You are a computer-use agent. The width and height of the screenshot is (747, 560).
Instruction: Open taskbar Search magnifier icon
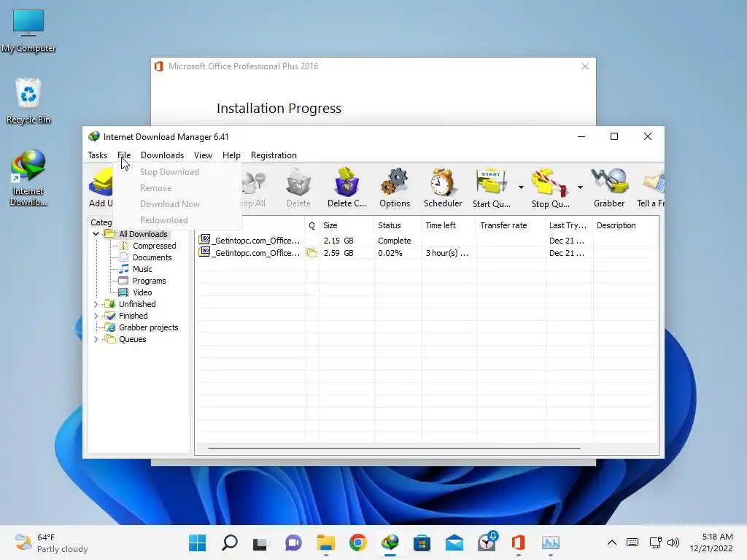(230, 542)
